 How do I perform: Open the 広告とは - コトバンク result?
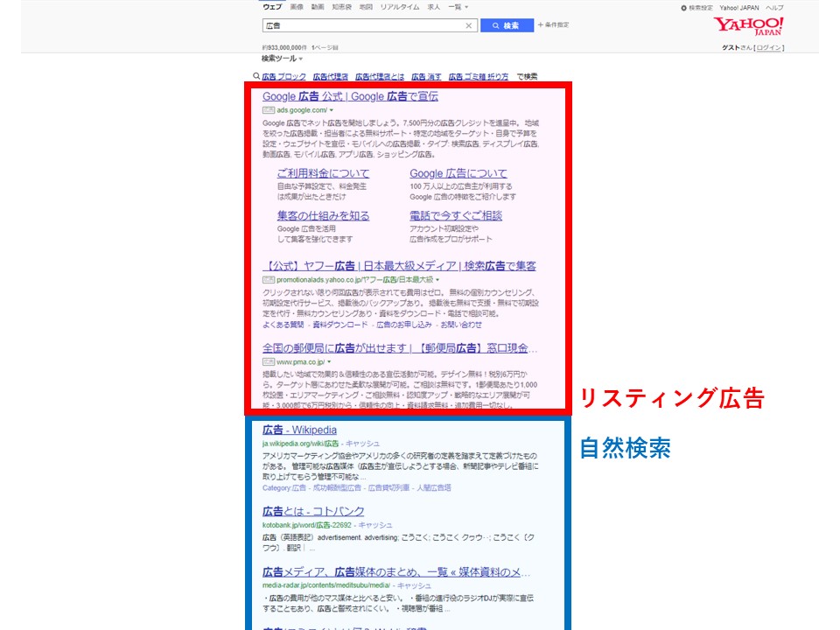tap(313, 511)
